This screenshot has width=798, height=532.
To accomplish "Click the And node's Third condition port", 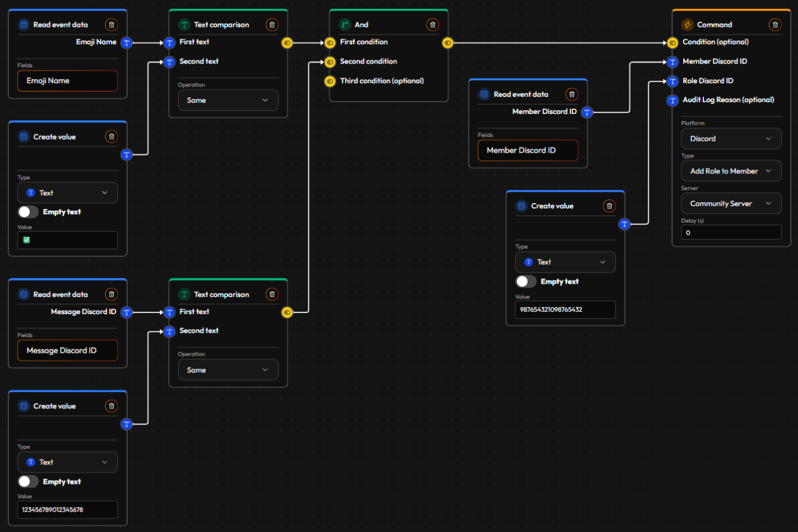I will [330, 81].
